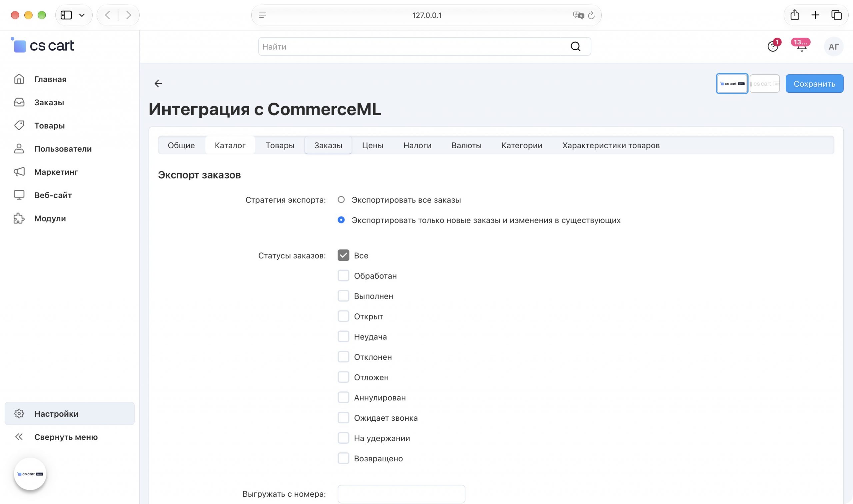Go back with the left arrow icon

click(x=158, y=84)
